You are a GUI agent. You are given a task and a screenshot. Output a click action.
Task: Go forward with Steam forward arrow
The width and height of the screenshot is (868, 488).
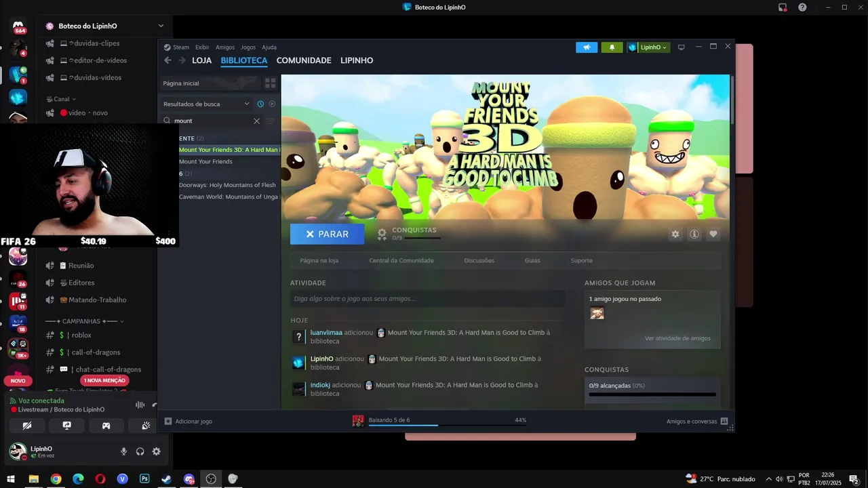[182, 60]
